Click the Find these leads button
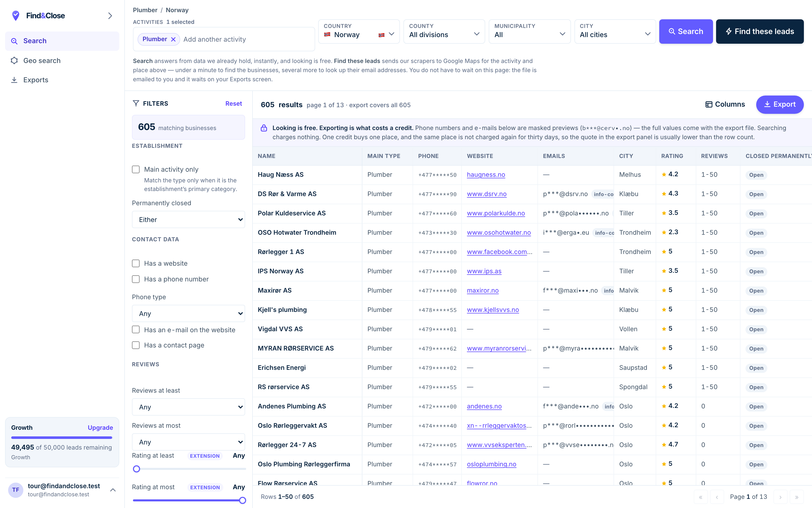 (760, 31)
